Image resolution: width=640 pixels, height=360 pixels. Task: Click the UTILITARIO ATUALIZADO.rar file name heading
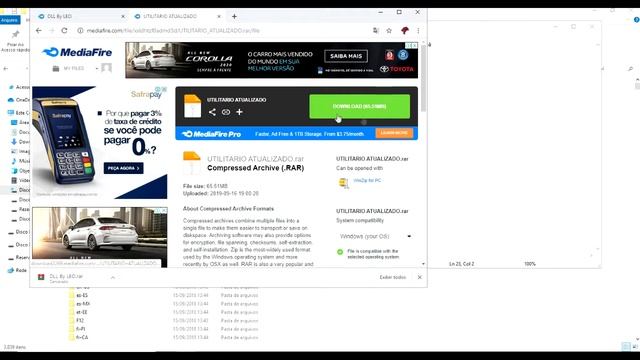pos(256,159)
